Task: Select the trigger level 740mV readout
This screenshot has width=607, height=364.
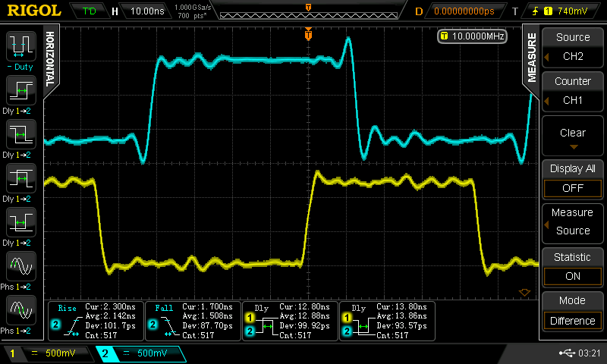Action: pyautogui.click(x=573, y=11)
